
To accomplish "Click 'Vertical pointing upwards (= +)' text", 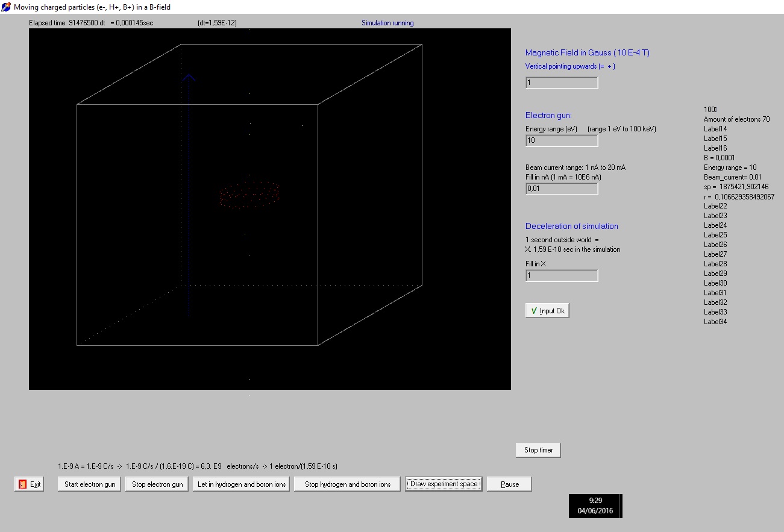I will [x=570, y=66].
